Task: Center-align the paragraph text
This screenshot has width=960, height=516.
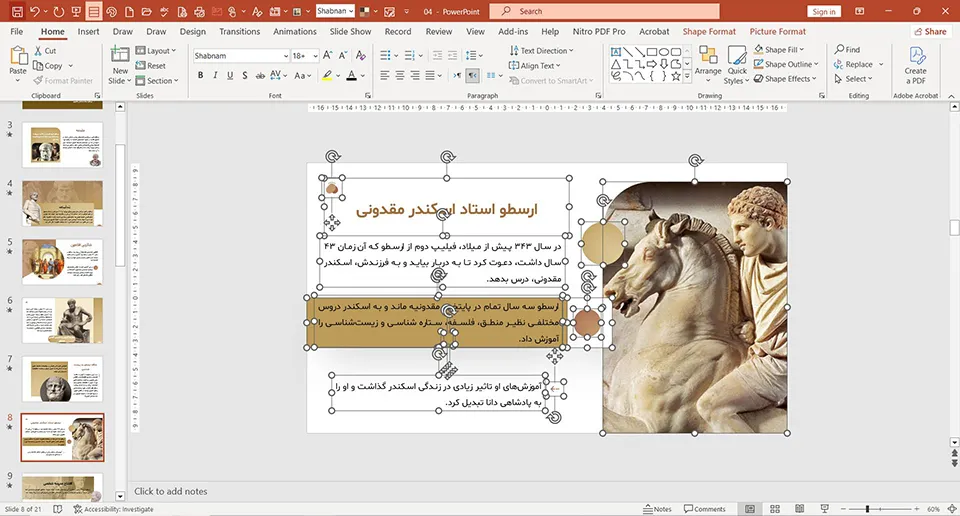Action: tap(400, 75)
